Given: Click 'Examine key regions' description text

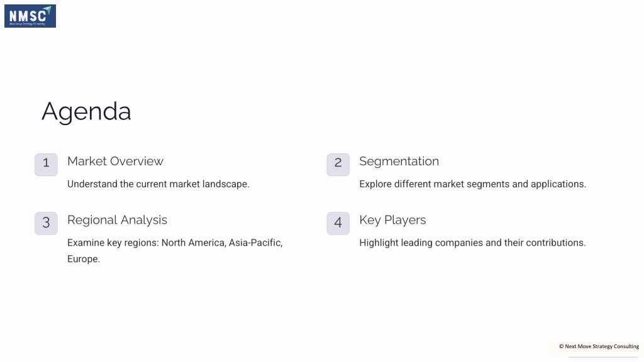Looking at the screenshot, I should [175, 251].
